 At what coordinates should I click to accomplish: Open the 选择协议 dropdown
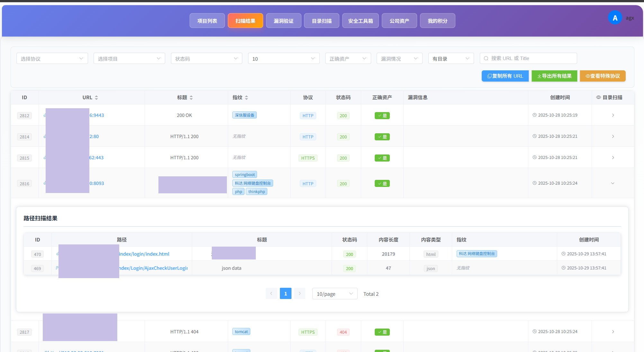click(52, 58)
